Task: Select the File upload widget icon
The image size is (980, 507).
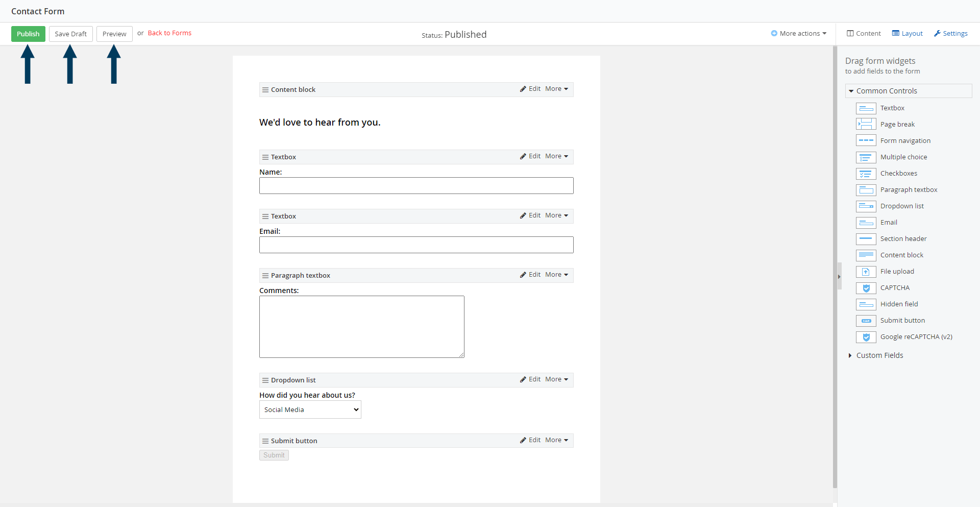Action: coord(866,272)
